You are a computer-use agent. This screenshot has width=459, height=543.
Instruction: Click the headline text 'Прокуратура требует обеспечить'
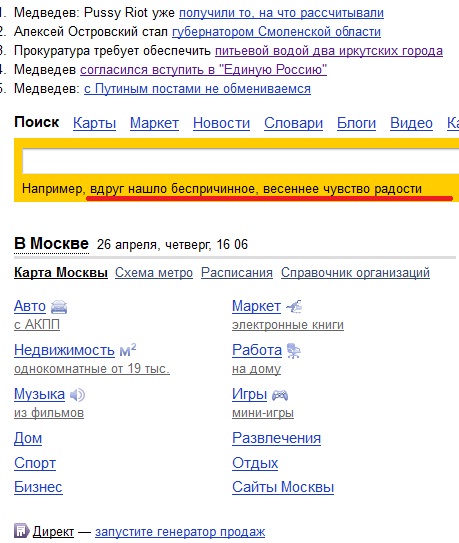click(112, 51)
